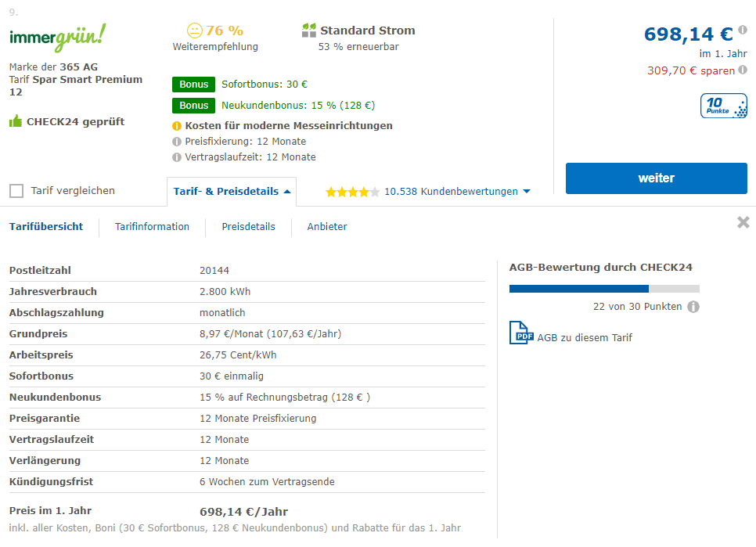
Task: Click the info icon beside 22 von 30 Punkten
Action: pyautogui.click(x=693, y=307)
